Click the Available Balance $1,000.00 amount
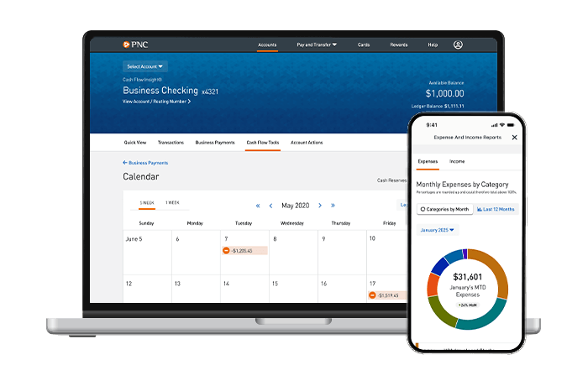Viewport: 588px width, 386px height. tap(444, 93)
